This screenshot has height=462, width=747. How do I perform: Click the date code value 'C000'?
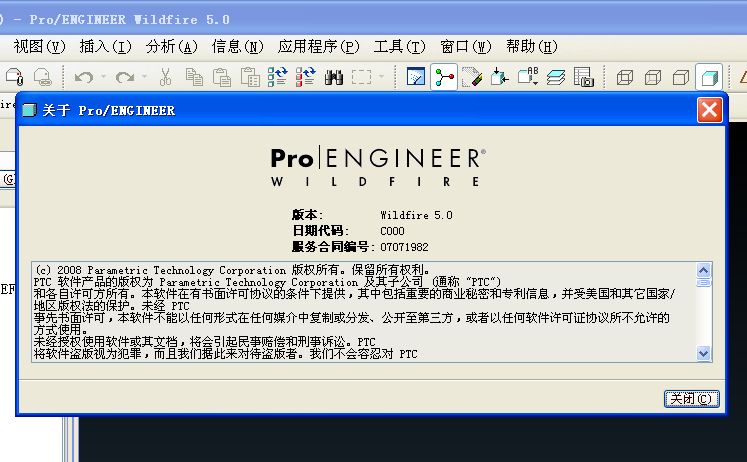coord(392,231)
